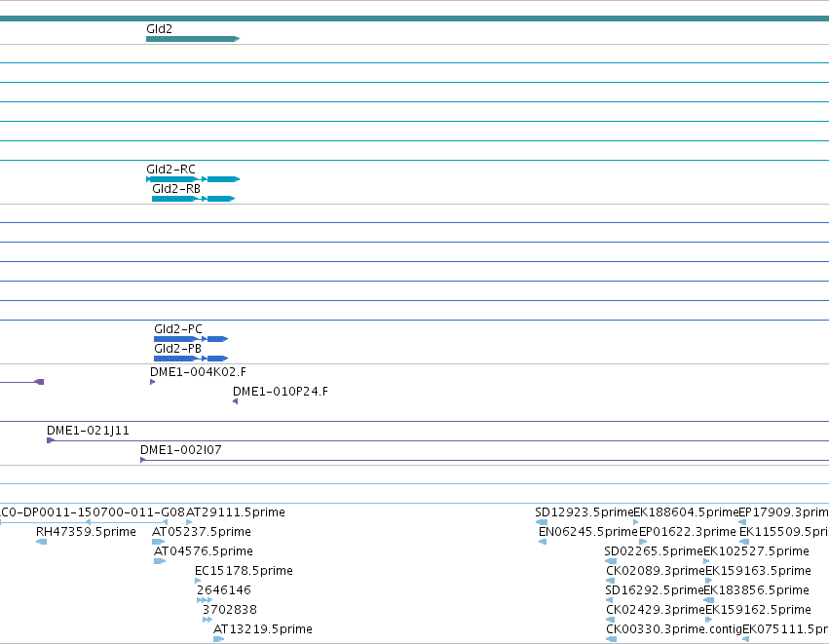Click the Gld2-RC label text

(x=170, y=170)
